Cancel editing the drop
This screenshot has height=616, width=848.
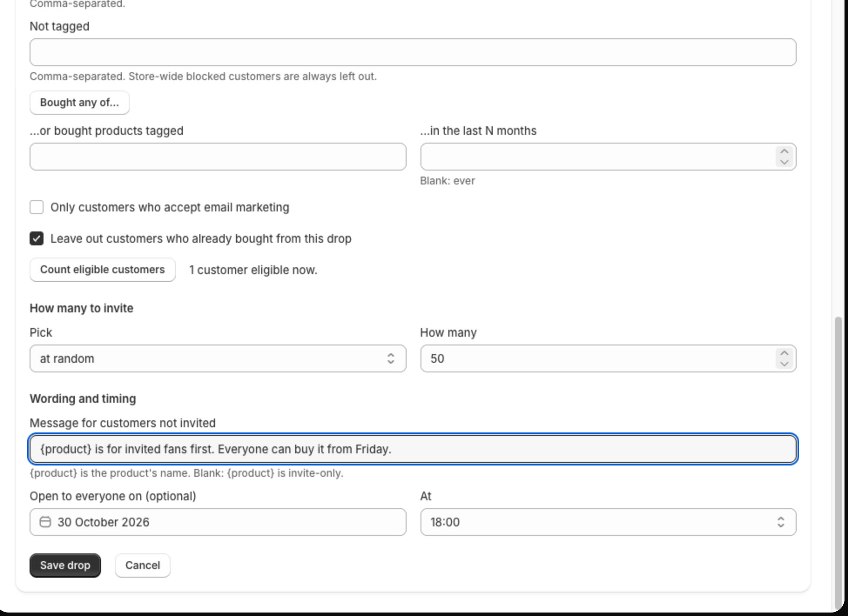(x=143, y=565)
